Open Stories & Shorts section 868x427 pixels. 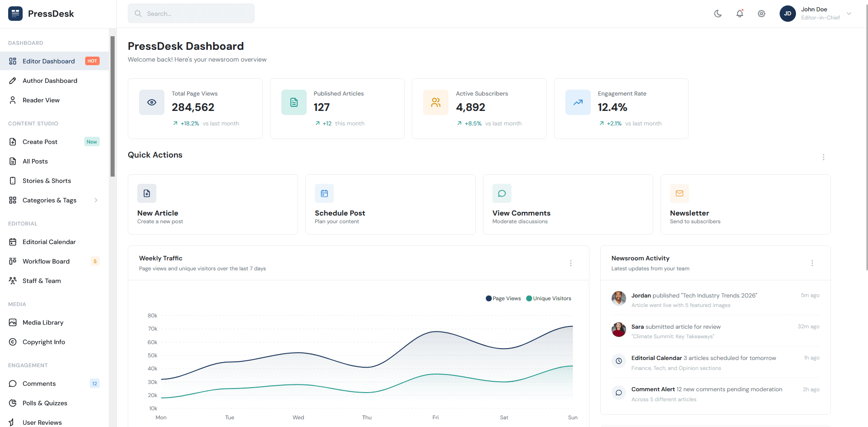click(54, 181)
